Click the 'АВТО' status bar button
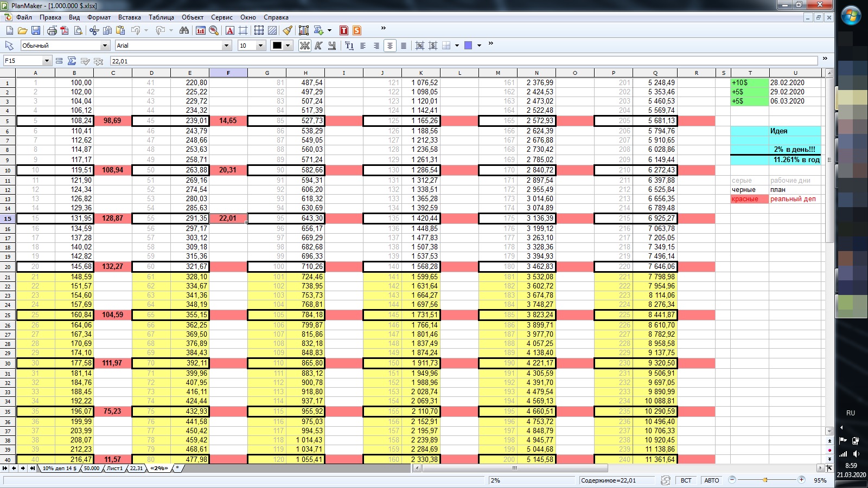This screenshot has height=488, width=868. [711, 480]
